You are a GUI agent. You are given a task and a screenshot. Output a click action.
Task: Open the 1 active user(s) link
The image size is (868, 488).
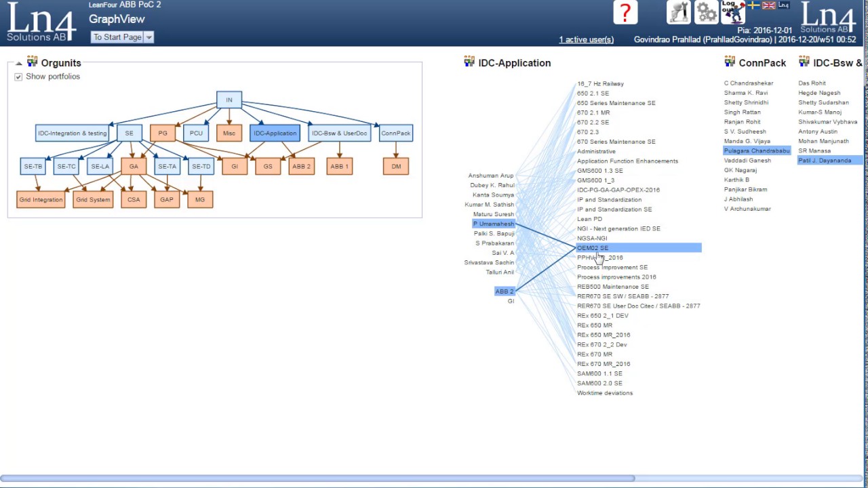pyautogui.click(x=586, y=40)
